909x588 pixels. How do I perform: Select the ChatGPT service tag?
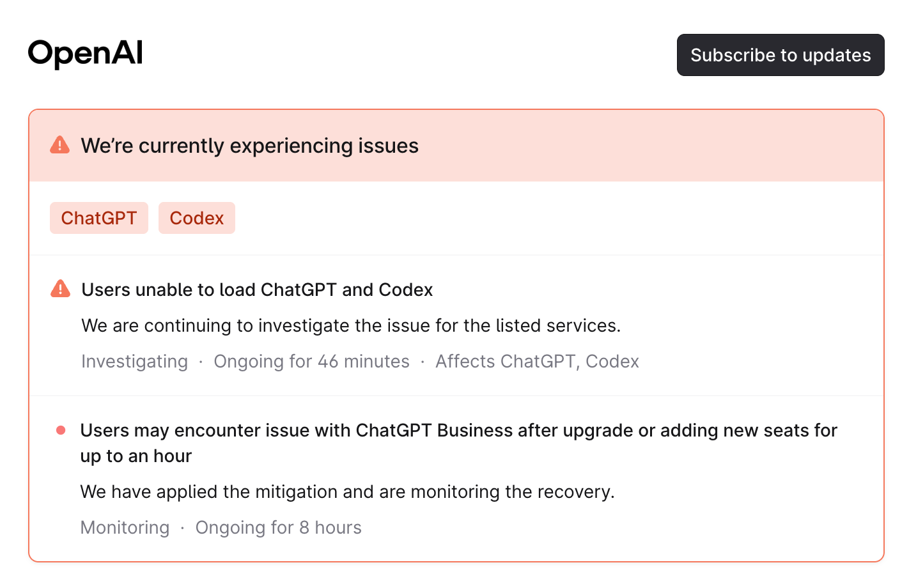tap(99, 218)
